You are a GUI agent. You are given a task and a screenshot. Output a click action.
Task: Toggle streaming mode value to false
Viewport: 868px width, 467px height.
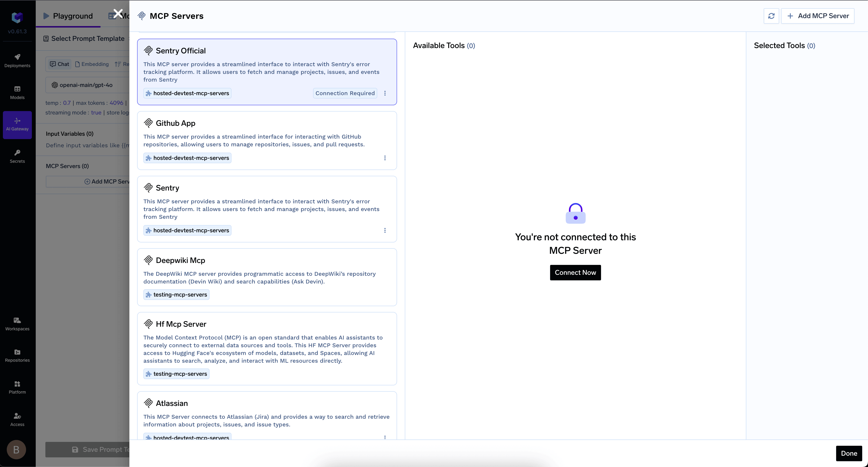(96, 112)
